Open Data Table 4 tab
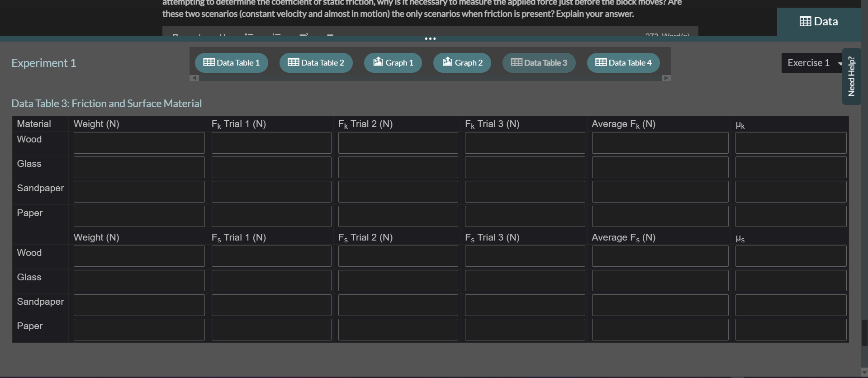Screen dimensions: 868x378 [x=623, y=63]
